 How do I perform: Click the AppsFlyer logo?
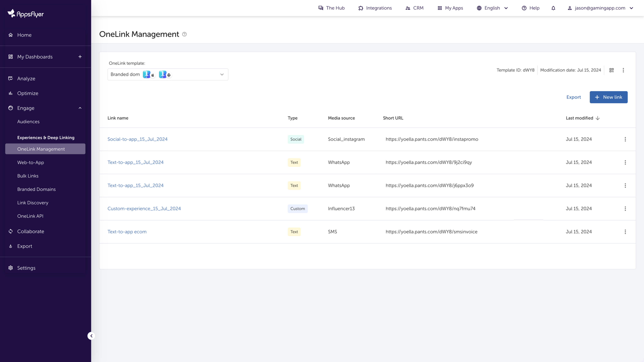26,14
